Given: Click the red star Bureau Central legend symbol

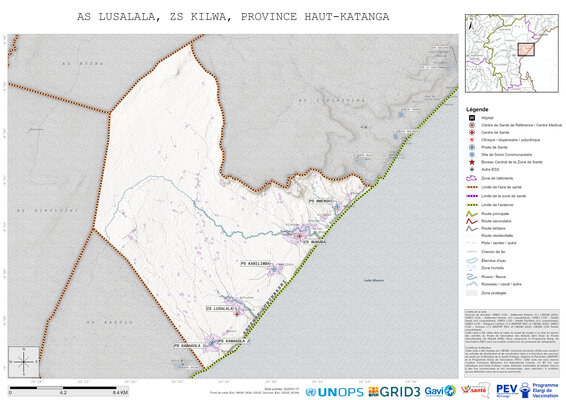Looking at the screenshot, I should pyautogui.click(x=471, y=162).
